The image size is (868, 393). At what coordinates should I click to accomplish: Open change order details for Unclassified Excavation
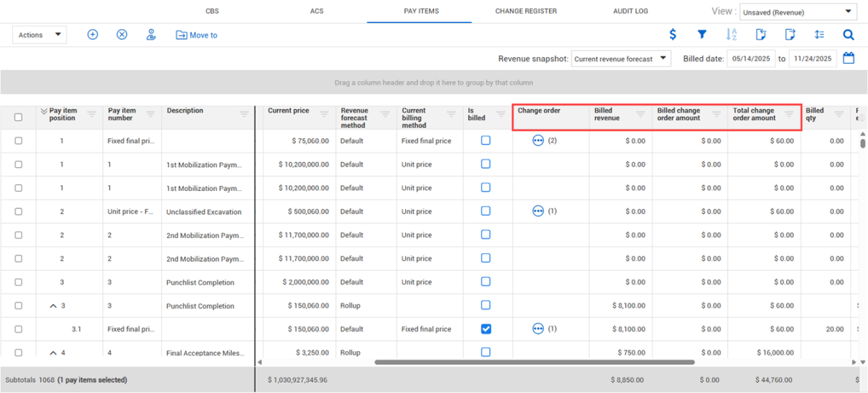pyautogui.click(x=537, y=211)
